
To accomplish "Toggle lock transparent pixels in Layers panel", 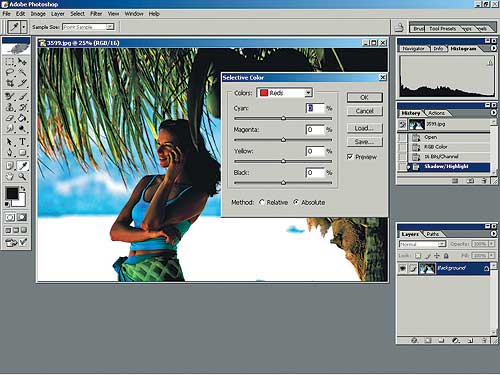I will [x=418, y=256].
